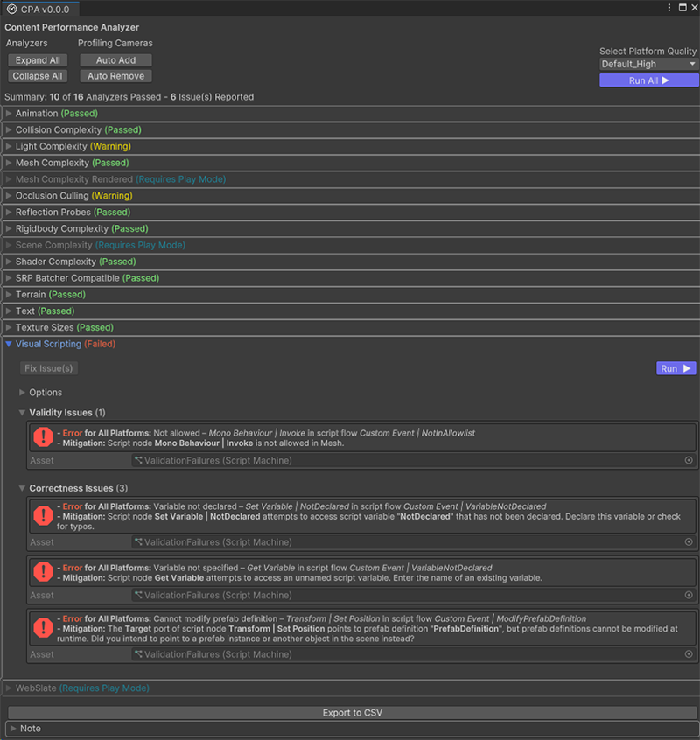Click the object picker for the Get Variable error asset
This screenshot has height=740, width=700.
coord(689,595)
